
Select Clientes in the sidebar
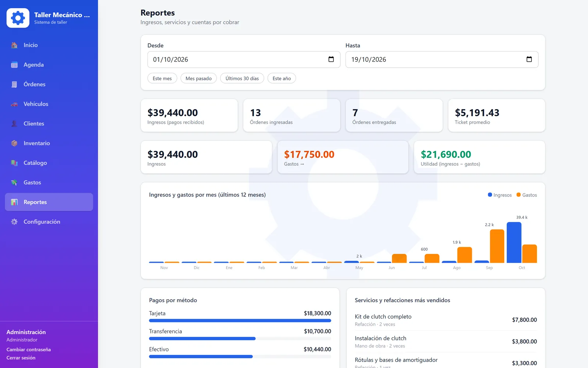[x=49, y=124]
